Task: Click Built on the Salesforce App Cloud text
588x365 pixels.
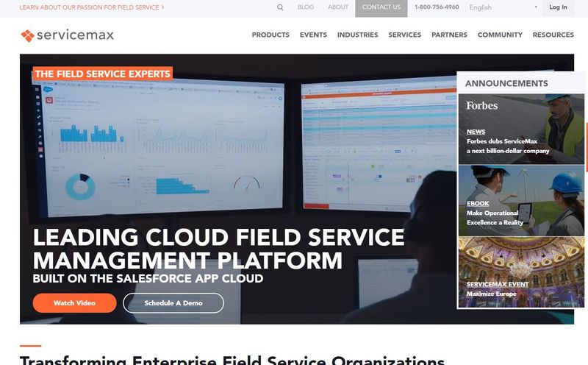Action: tap(148, 279)
